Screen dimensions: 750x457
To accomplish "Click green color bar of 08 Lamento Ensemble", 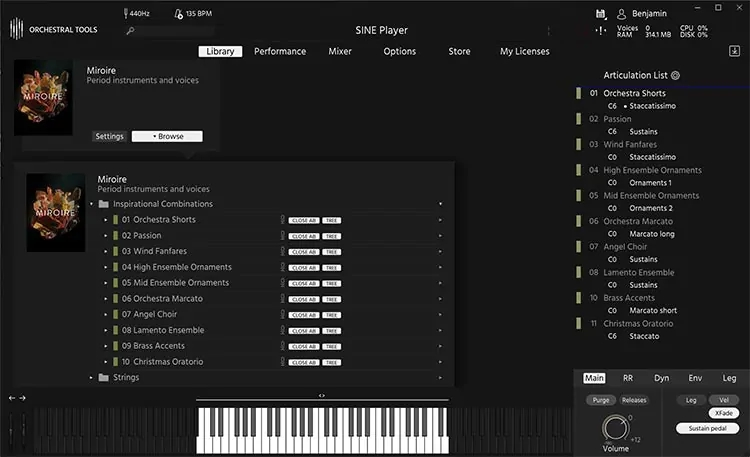I will [115, 330].
